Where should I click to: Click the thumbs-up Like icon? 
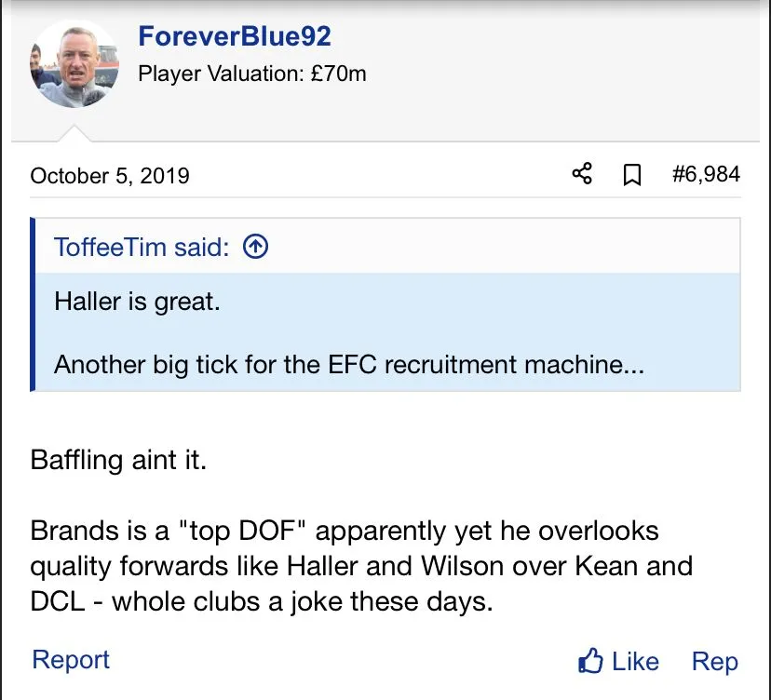coord(591,662)
